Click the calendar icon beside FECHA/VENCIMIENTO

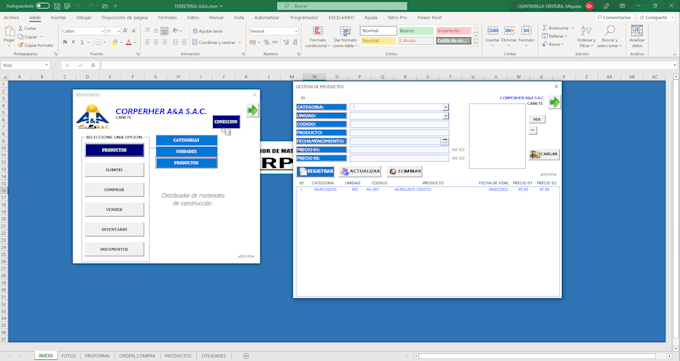point(445,141)
